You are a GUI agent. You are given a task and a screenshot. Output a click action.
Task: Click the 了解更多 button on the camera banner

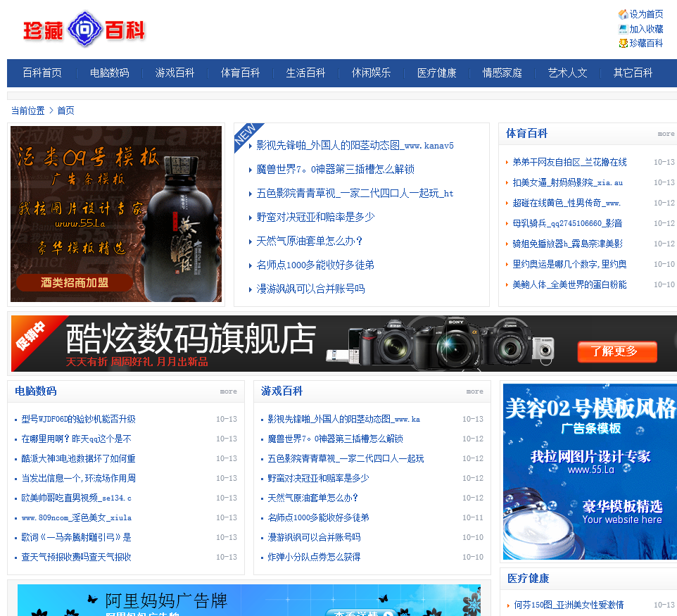[x=617, y=351]
